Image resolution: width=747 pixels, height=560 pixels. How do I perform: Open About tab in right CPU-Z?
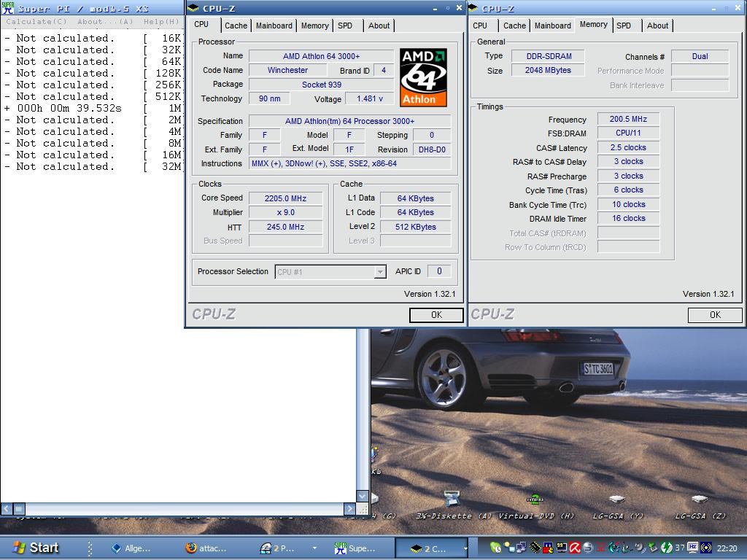coord(657,26)
